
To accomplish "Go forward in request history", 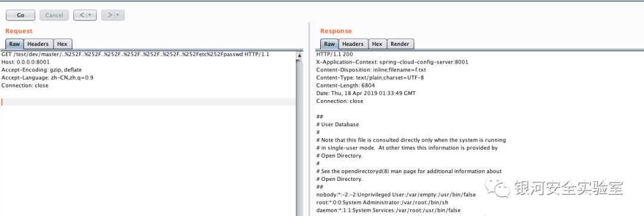I will click(x=110, y=15).
